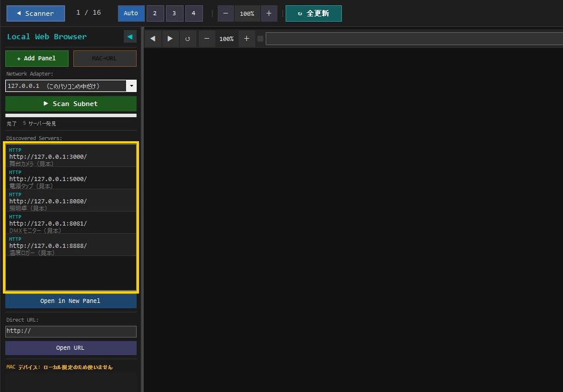Navigate forward with the panel's right arrow
The image size is (563, 392).
pos(170,39)
